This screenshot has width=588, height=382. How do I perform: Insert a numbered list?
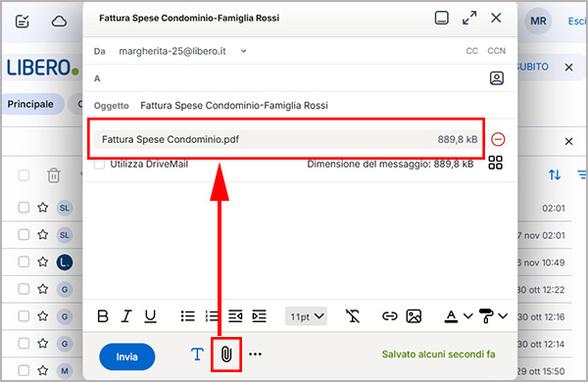(x=212, y=316)
